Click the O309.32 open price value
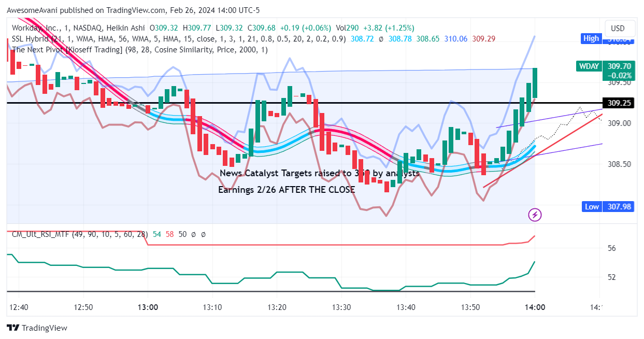Screen dimensions: 644x339 click(x=164, y=28)
